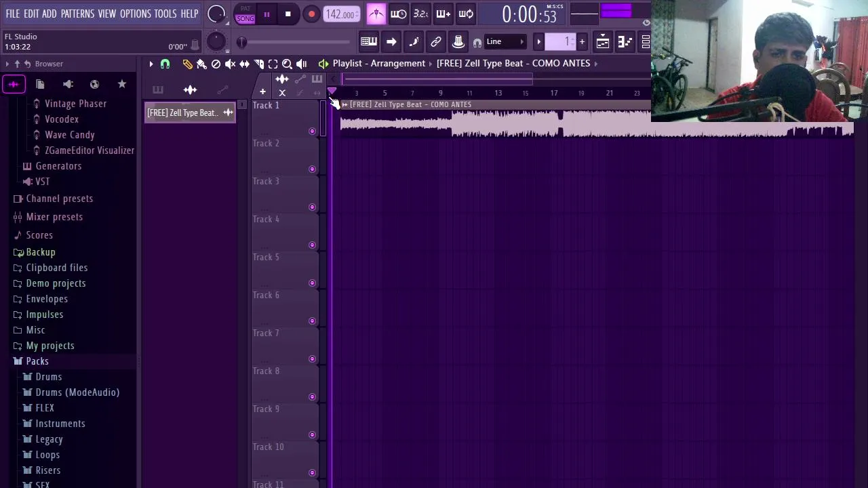The height and width of the screenshot is (488, 868).
Task: Click the browser favorites star tab
Action: point(122,84)
